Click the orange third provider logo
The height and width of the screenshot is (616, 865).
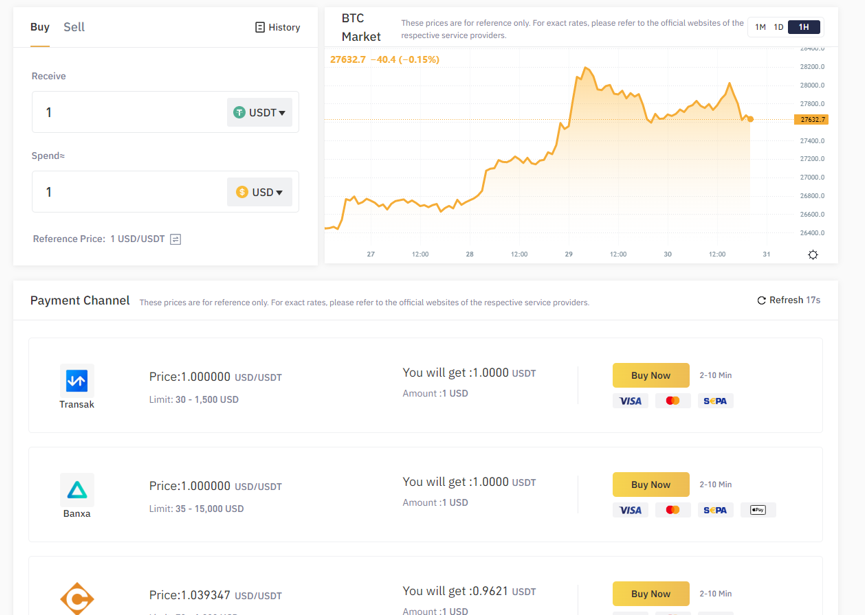77,598
